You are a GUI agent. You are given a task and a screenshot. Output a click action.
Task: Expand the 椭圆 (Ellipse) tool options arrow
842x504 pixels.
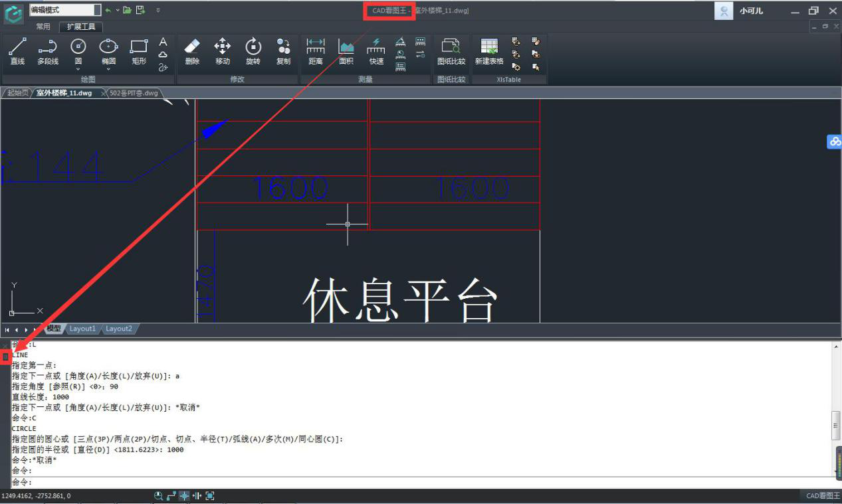coord(108,69)
